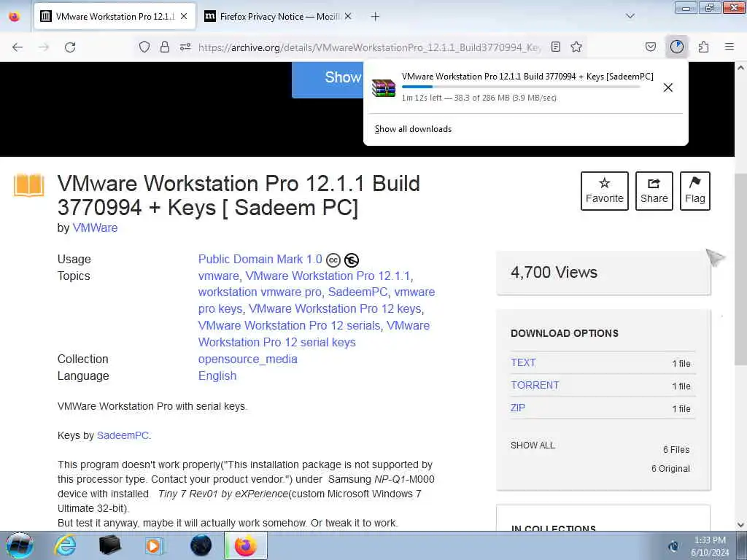Click the Share button

click(654, 191)
